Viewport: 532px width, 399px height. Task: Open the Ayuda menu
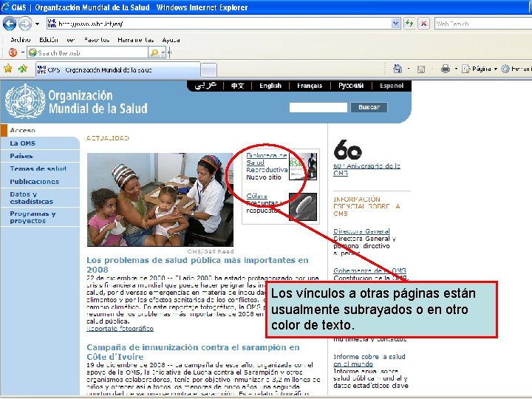(171, 40)
